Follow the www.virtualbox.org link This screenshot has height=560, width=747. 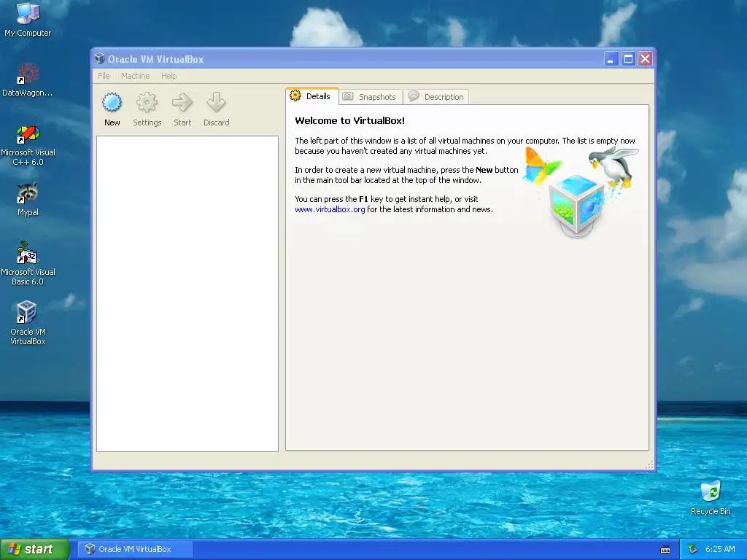pos(330,209)
